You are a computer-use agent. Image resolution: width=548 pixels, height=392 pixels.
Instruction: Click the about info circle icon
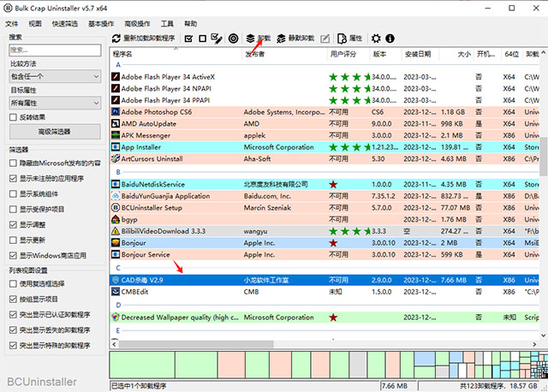click(x=390, y=39)
